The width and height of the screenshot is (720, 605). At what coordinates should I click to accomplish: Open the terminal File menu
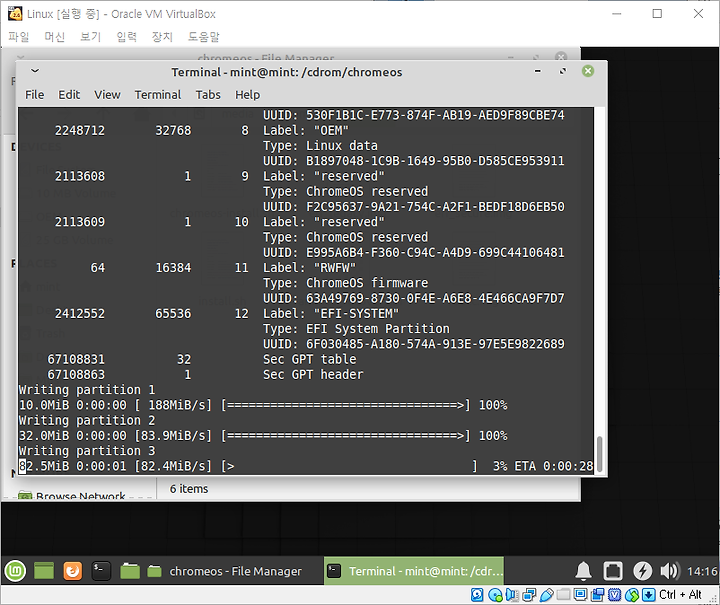[x=34, y=95]
